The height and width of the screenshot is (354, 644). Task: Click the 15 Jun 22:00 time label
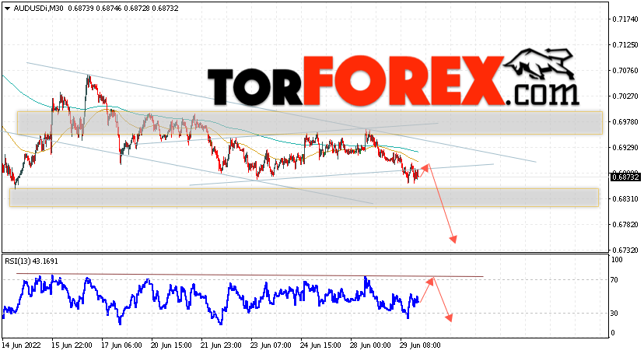coord(72,345)
